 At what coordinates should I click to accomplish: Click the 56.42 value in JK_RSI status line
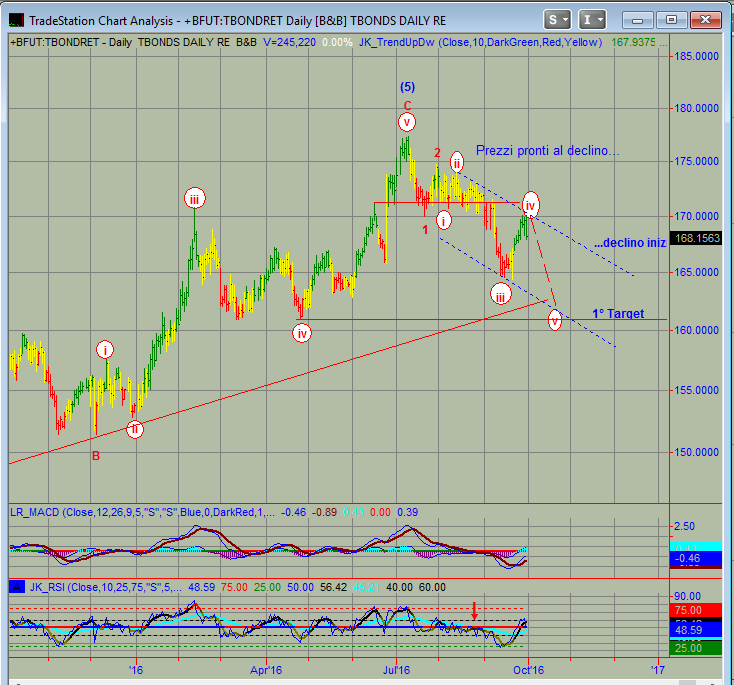pos(333,587)
